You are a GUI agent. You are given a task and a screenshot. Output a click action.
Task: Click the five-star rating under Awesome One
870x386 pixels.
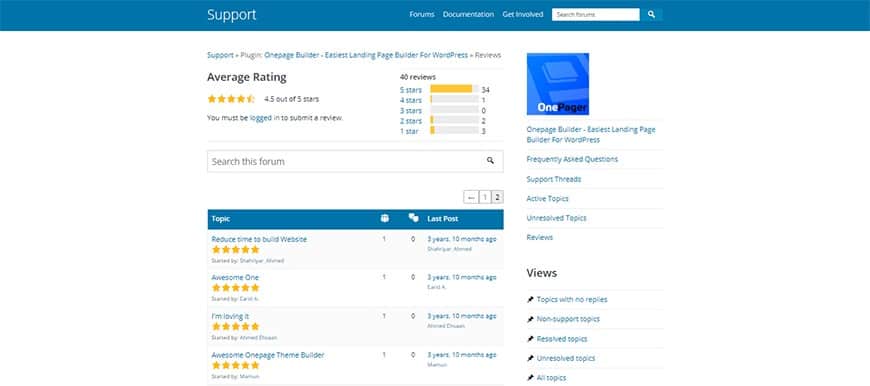235,288
